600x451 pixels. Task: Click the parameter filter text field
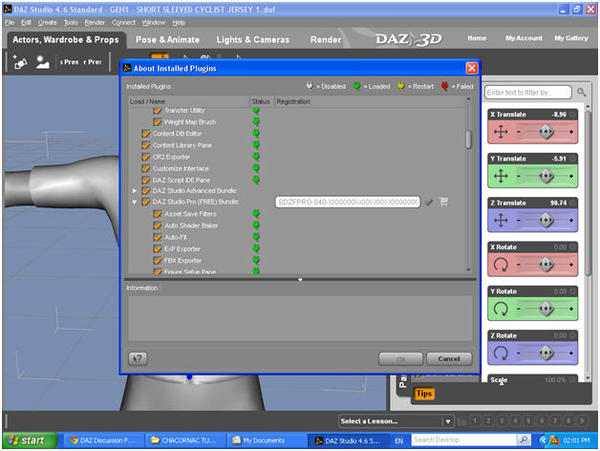528,92
